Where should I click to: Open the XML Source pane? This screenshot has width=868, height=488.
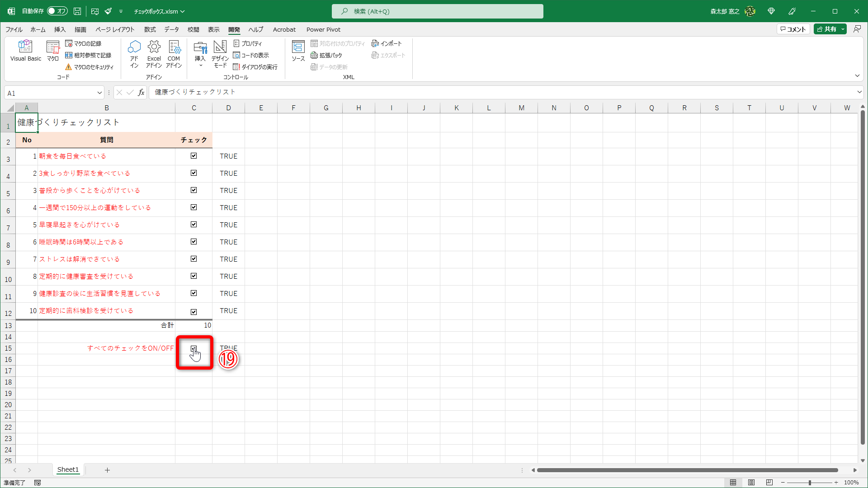point(298,50)
